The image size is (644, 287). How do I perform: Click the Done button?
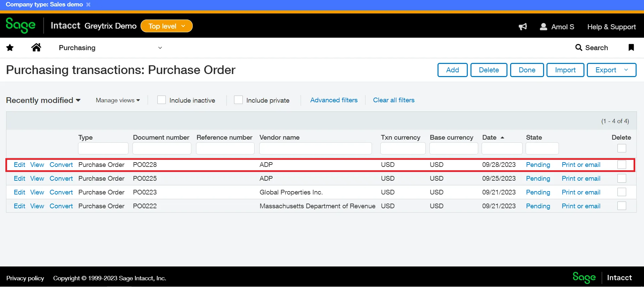(527, 70)
